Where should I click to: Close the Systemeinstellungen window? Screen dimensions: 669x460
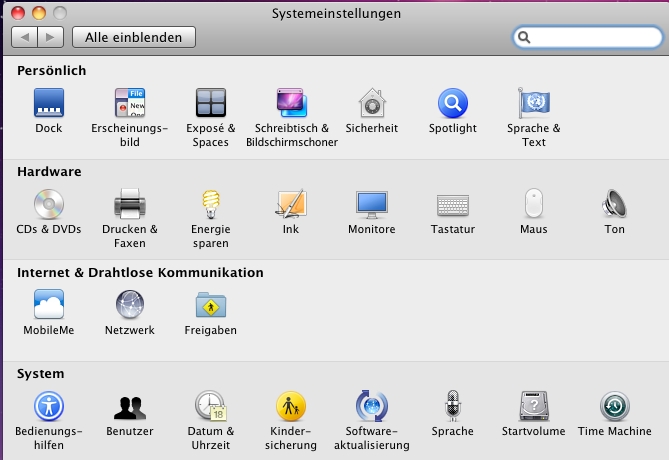18,13
